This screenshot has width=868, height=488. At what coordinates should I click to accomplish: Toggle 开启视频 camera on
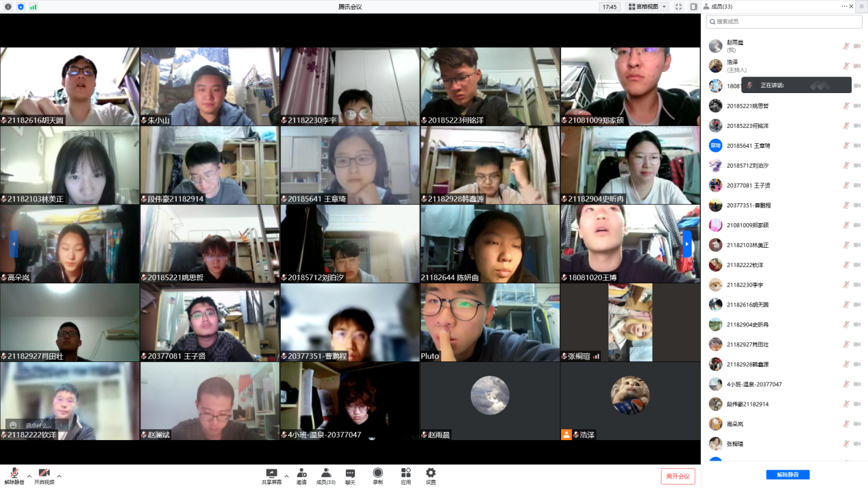click(x=44, y=476)
